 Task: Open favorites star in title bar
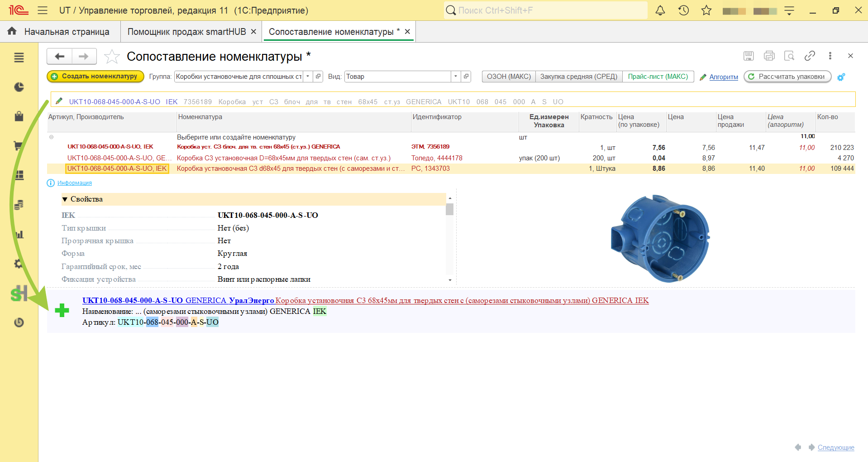point(706,10)
